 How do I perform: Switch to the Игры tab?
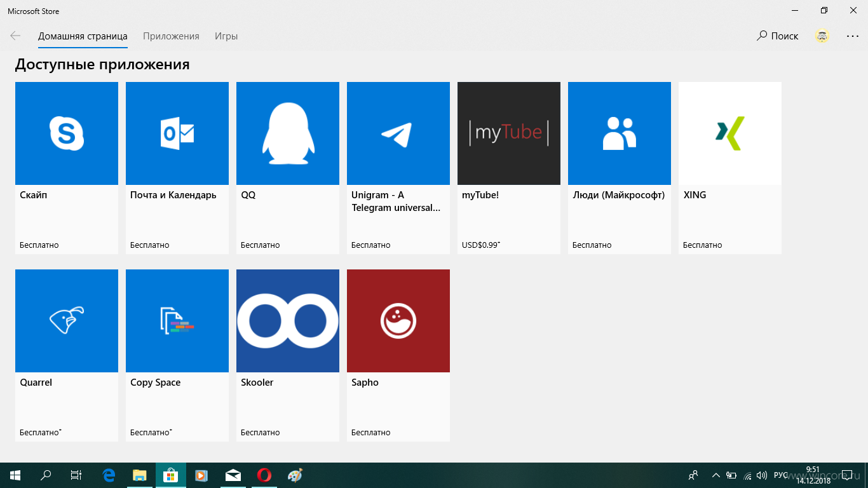click(226, 36)
